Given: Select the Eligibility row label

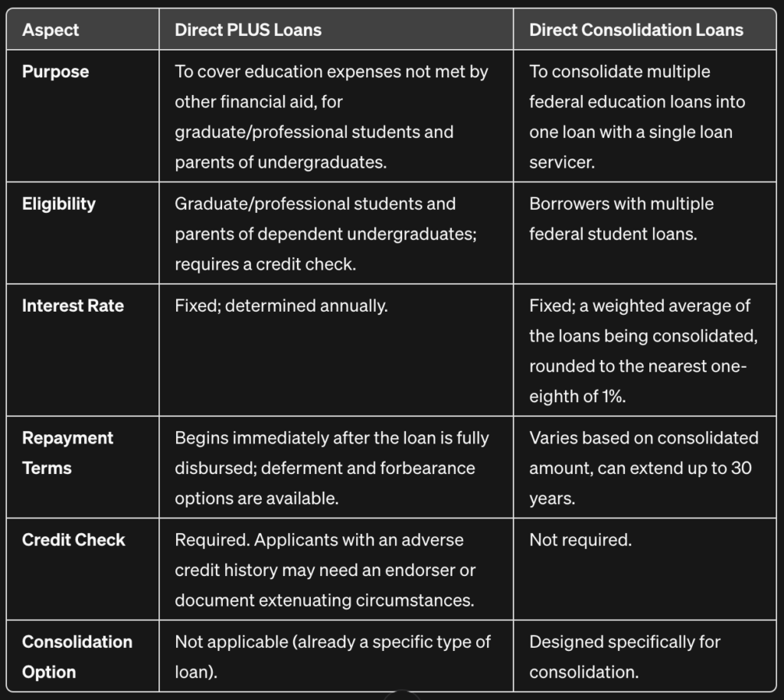Looking at the screenshot, I should tap(59, 204).
